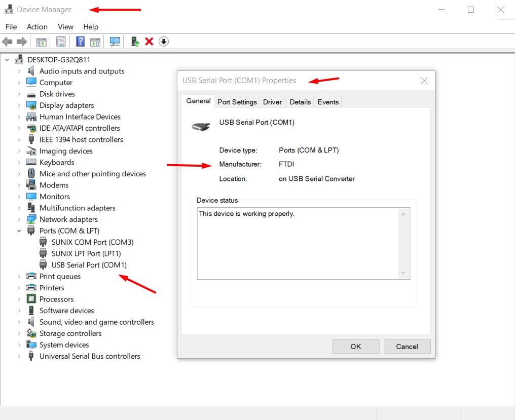The image size is (515, 420).
Task: Select SUNIX LPT Port (LPT1)
Action: [x=86, y=253]
